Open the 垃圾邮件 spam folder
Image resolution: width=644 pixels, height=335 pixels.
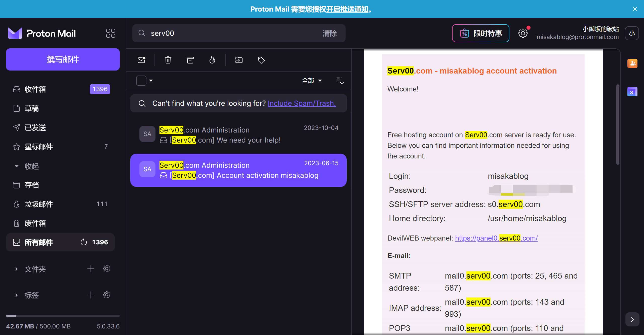click(x=38, y=204)
